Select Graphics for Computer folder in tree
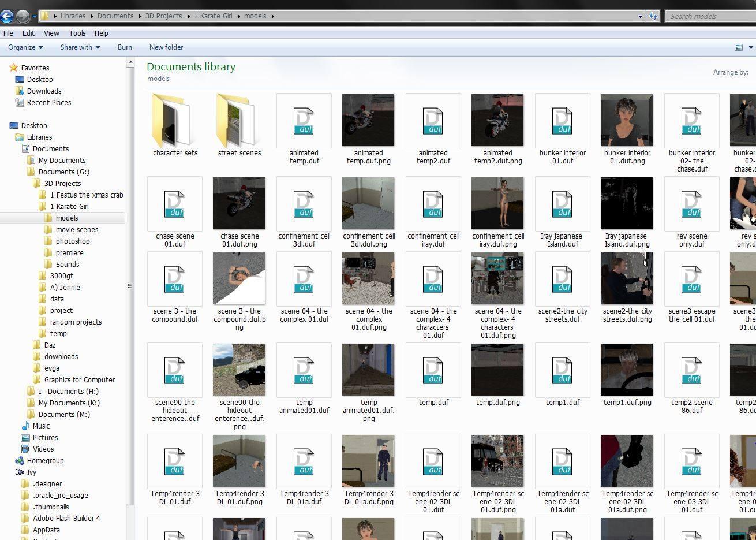This screenshot has width=756, height=540. [x=79, y=380]
